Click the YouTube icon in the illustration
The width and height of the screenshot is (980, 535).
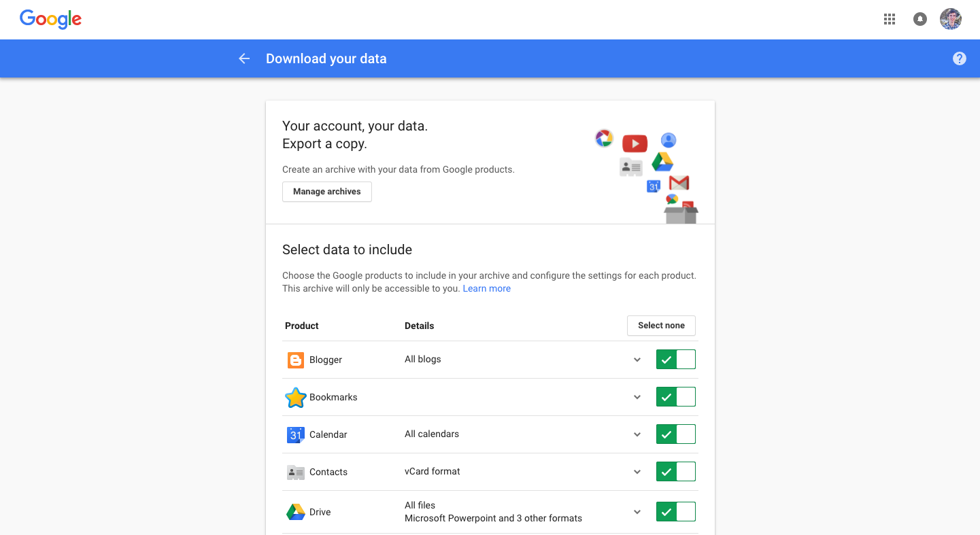635,143
